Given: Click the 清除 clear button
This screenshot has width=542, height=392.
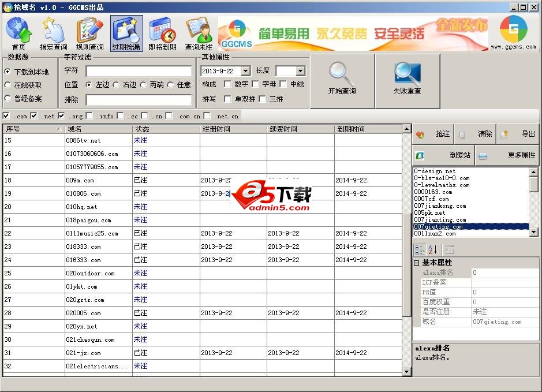Looking at the screenshot, I should pyautogui.click(x=475, y=134).
